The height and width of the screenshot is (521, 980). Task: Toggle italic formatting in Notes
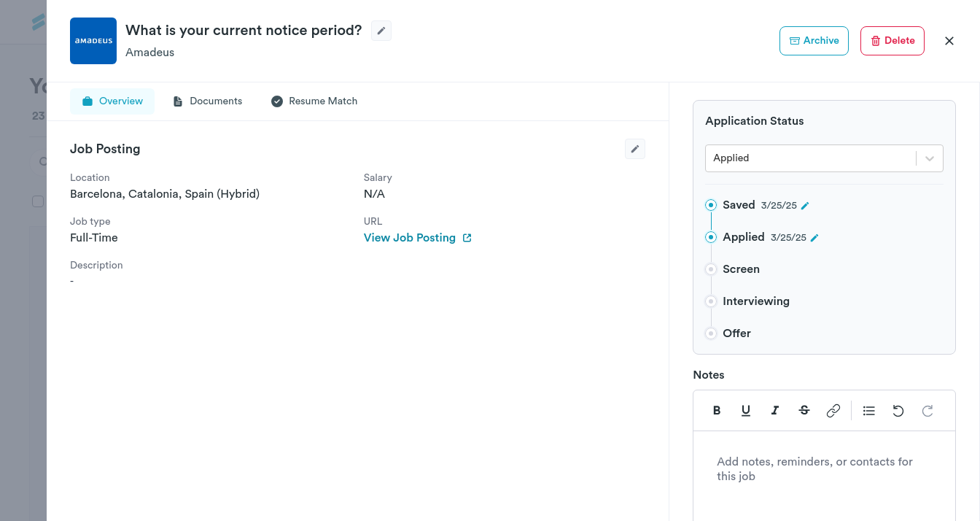tap(775, 411)
